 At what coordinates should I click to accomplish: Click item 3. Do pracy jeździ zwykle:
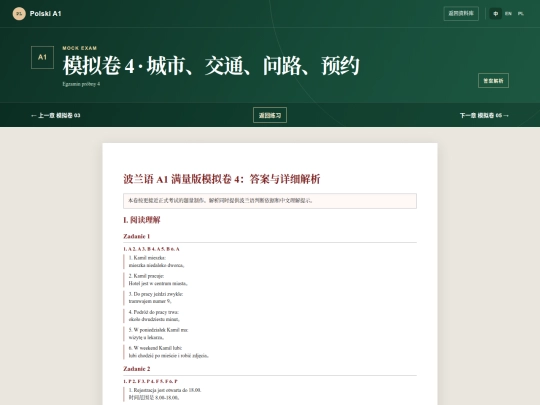point(156,294)
